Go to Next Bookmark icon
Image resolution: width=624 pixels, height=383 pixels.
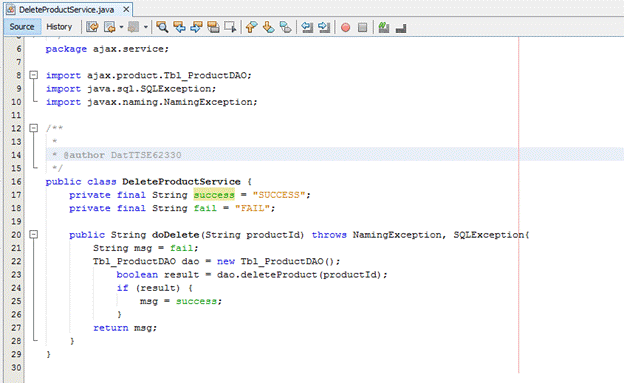pyautogui.click(x=268, y=27)
